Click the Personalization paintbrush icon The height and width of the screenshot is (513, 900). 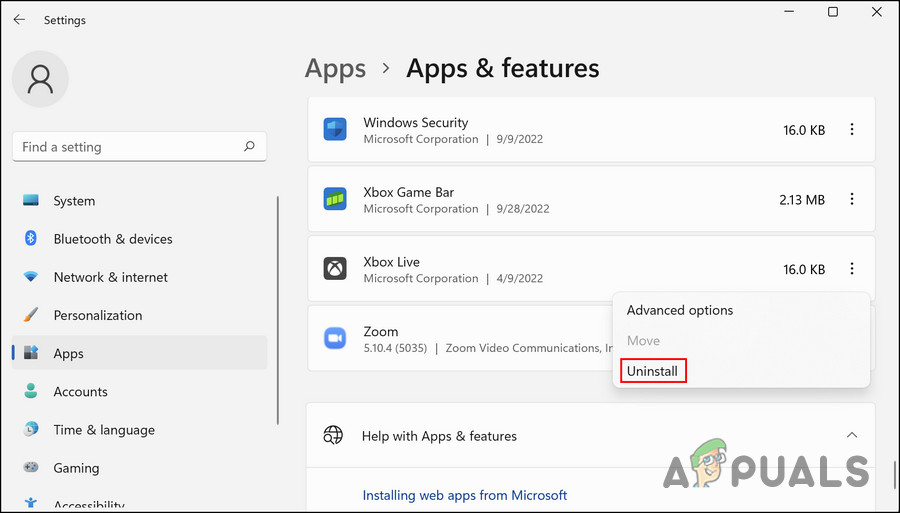point(31,314)
